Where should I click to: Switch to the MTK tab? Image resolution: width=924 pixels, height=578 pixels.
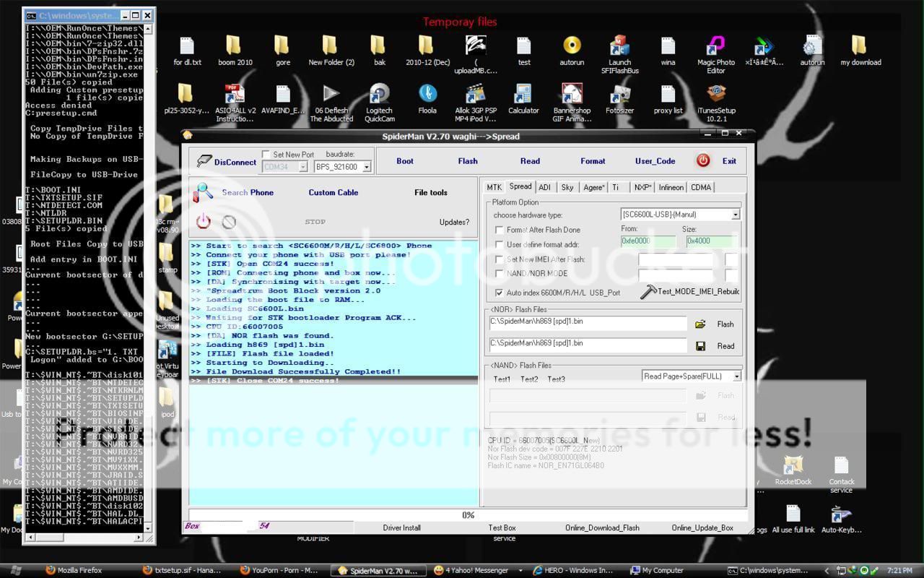point(494,187)
